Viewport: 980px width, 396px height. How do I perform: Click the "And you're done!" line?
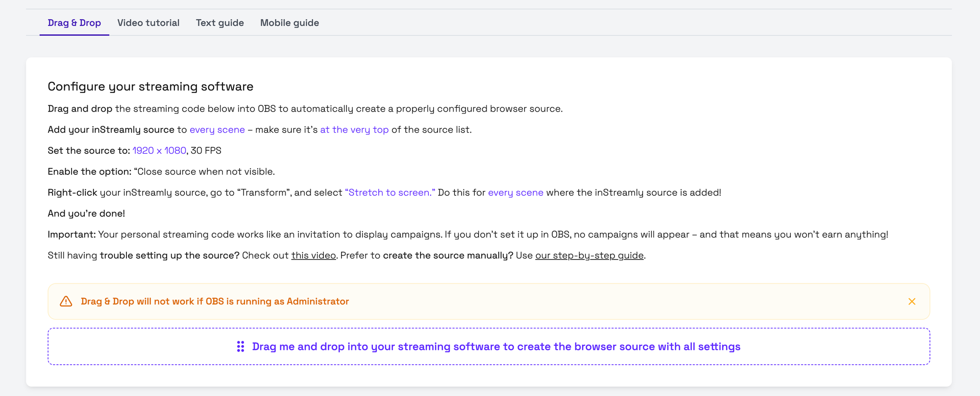click(86, 213)
